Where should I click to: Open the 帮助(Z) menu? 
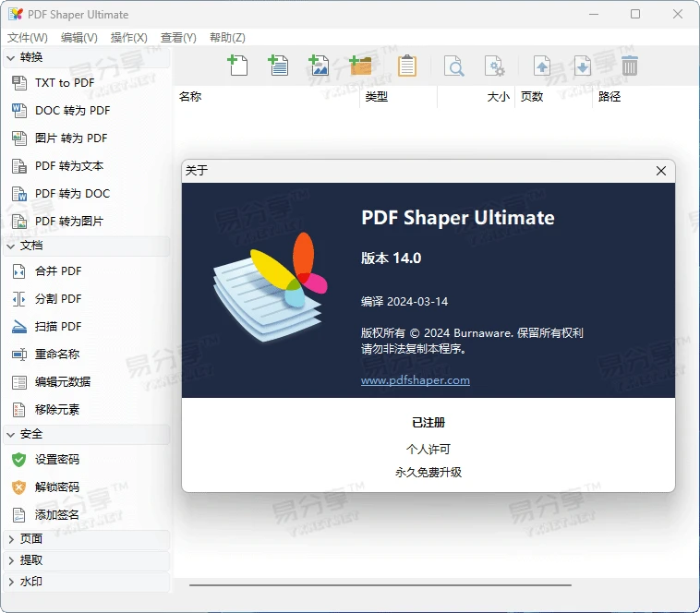[228, 38]
